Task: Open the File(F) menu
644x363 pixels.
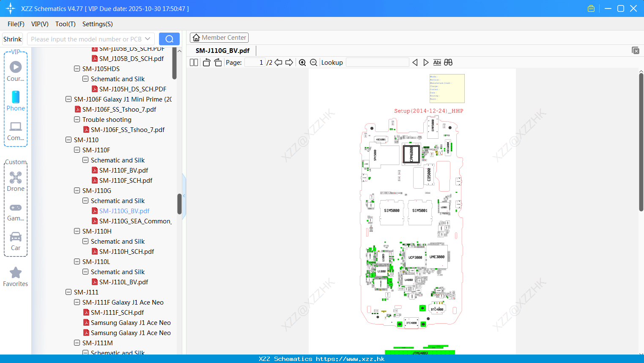Action: [16, 24]
